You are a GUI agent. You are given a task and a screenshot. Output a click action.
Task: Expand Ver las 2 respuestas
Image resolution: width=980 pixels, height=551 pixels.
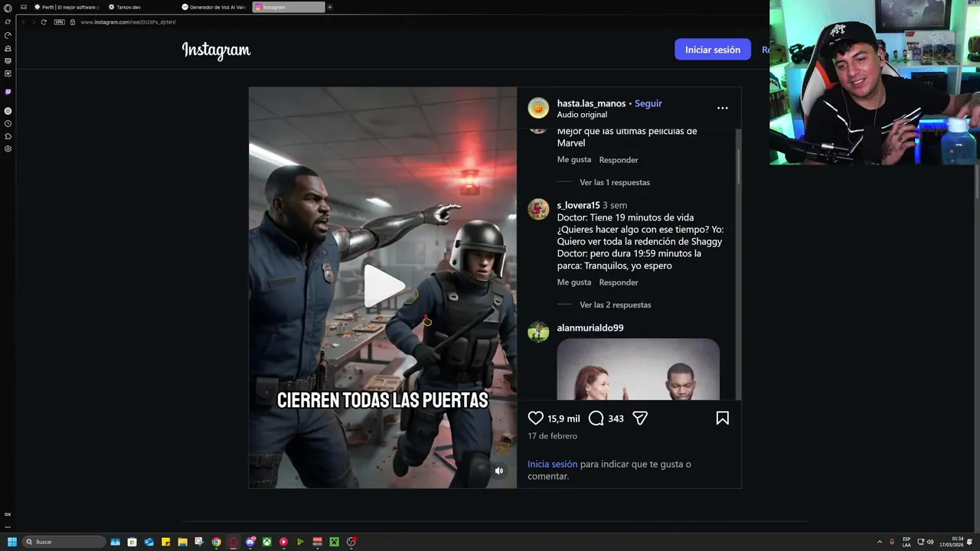click(x=616, y=305)
